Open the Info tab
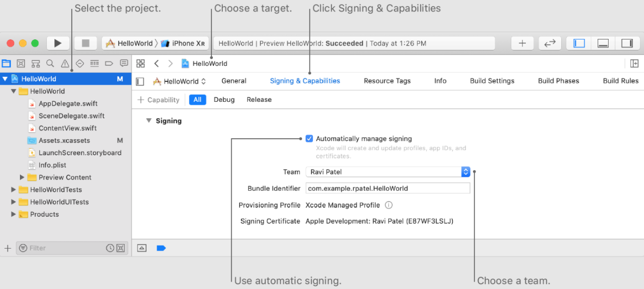644x289 pixels. tap(440, 81)
